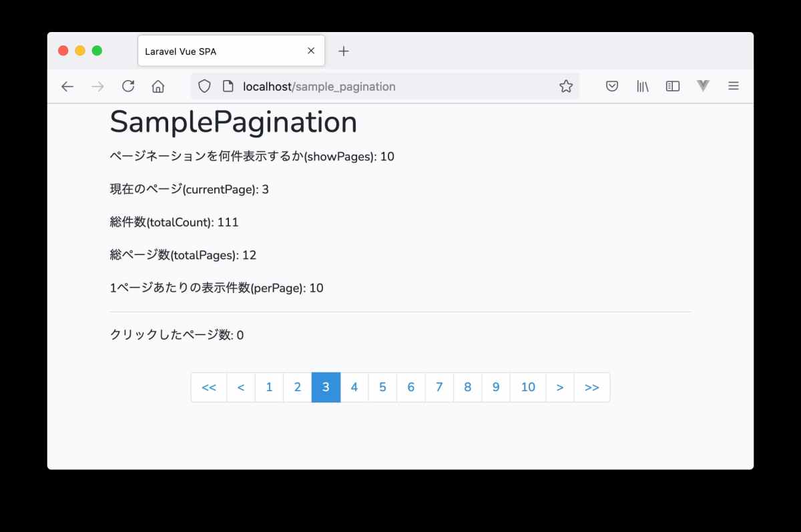The height and width of the screenshot is (532, 801).
Task: Click the navigate back arrow
Action: pos(67,85)
